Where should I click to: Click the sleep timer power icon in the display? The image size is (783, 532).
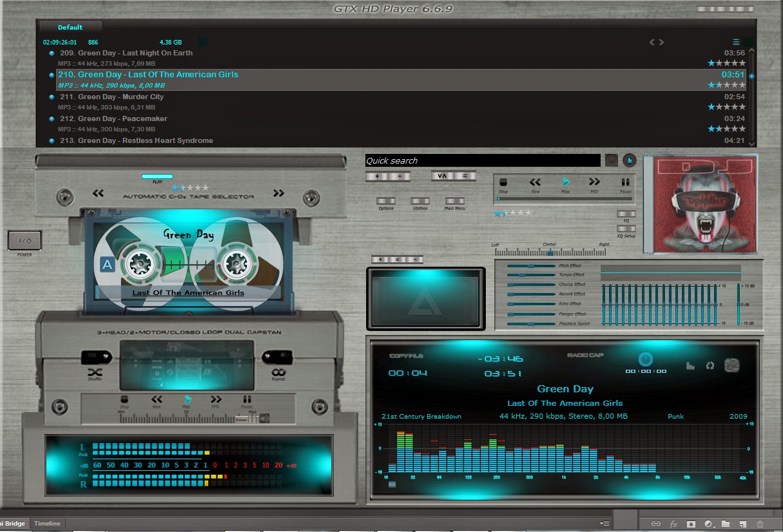(x=645, y=359)
